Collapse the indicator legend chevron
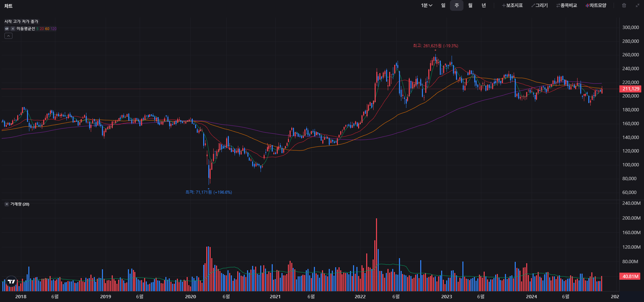 pyautogui.click(x=8, y=36)
